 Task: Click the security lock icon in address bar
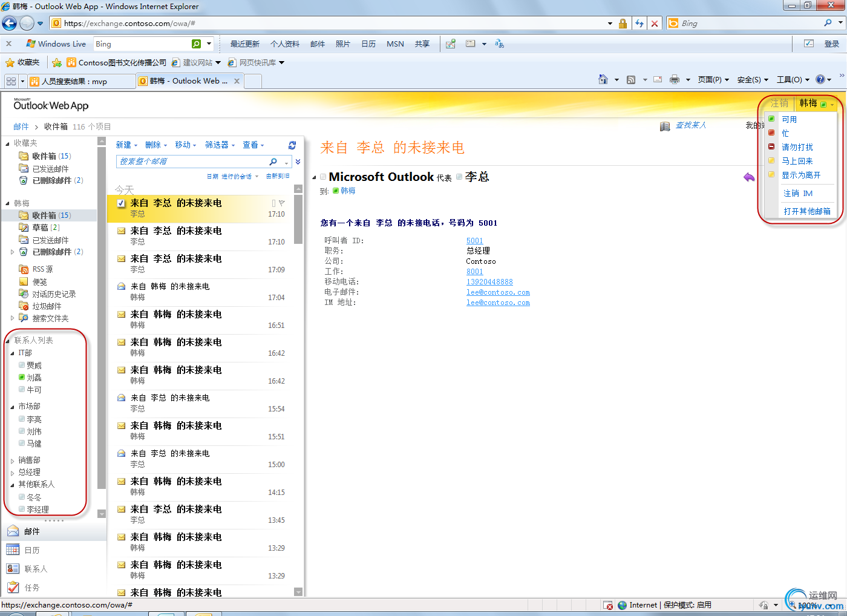[623, 24]
